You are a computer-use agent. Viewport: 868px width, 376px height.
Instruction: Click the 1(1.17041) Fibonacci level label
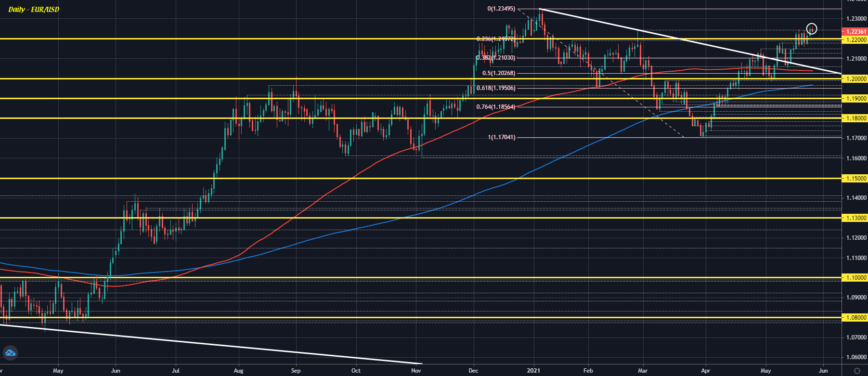click(501, 137)
